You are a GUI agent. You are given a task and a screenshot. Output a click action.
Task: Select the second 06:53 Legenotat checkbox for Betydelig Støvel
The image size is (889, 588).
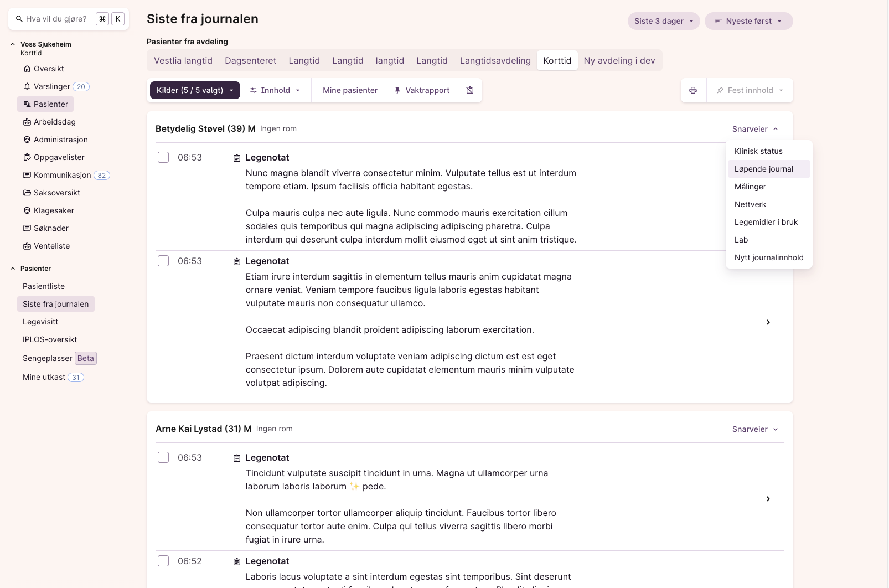click(x=163, y=261)
